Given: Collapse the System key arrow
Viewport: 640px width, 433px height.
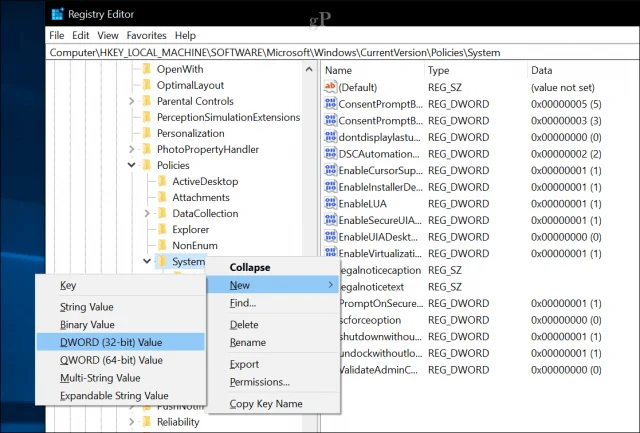Looking at the screenshot, I should pyautogui.click(x=147, y=261).
